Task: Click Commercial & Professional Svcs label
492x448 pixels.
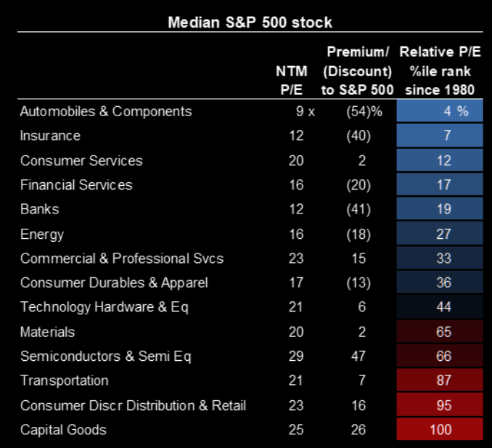Action: click(x=122, y=258)
